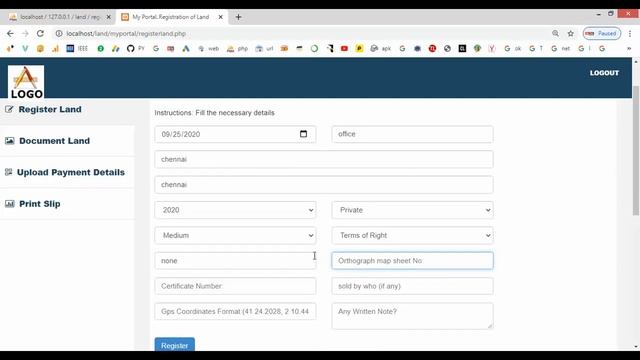640x360 pixels.
Task: Close the My Portal tab
Action: click(220, 17)
